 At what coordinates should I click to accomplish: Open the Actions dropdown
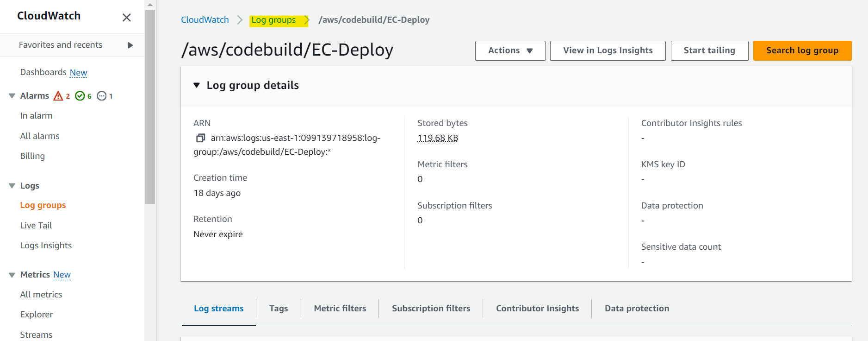510,51
